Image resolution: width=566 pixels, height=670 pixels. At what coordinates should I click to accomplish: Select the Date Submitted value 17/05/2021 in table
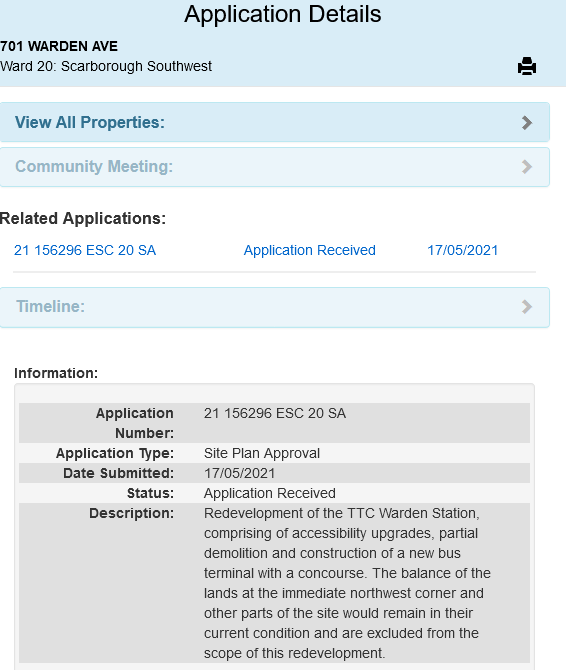click(x=240, y=473)
